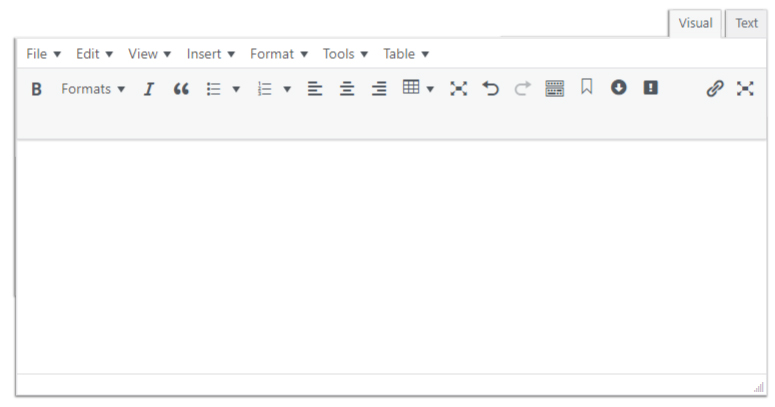This screenshot has height=407, width=775.
Task: Click inside the editor content area
Action: [x=390, y=255]
